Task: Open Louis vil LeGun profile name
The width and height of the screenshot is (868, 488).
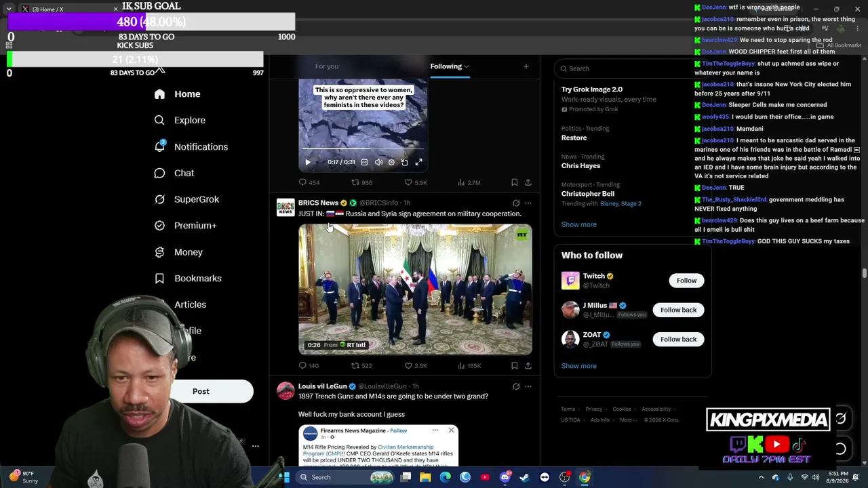Action: pyautogui.click(x=322, y=386)
